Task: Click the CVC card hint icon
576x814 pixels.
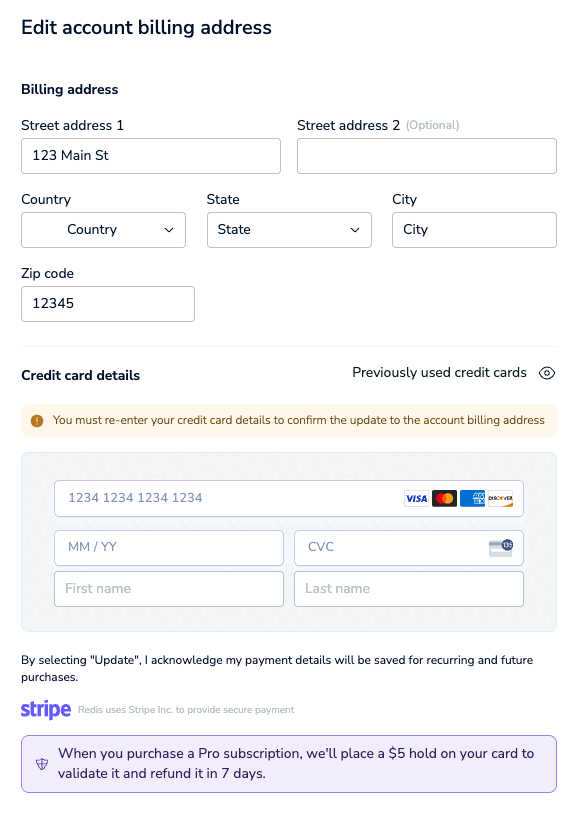Action: (501, 547)
